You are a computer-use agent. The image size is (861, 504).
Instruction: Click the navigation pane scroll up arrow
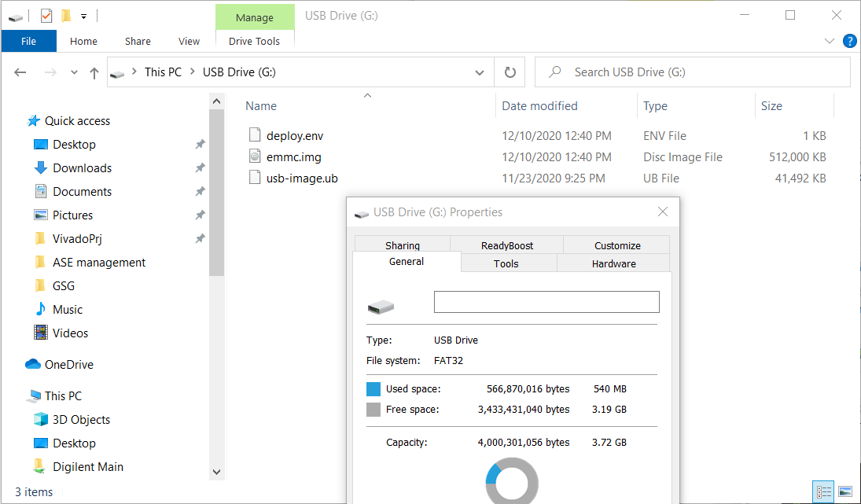[216, 101]
